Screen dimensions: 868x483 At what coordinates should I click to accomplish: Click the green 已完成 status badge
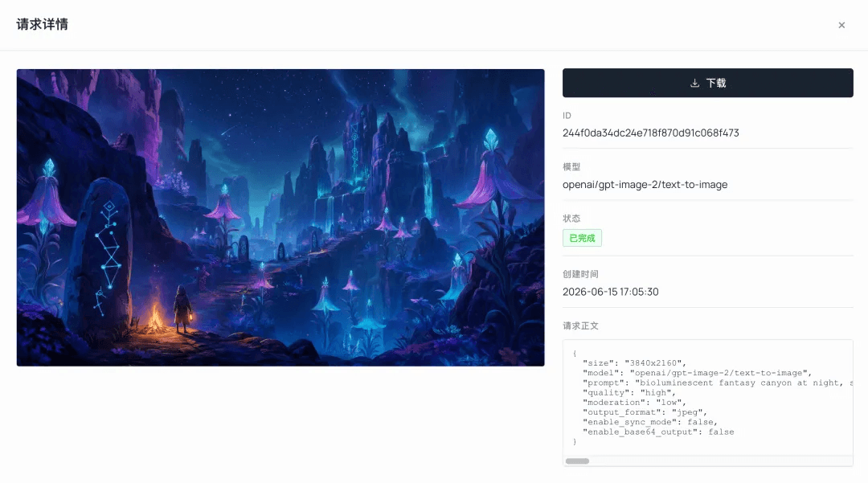(582, 238)
